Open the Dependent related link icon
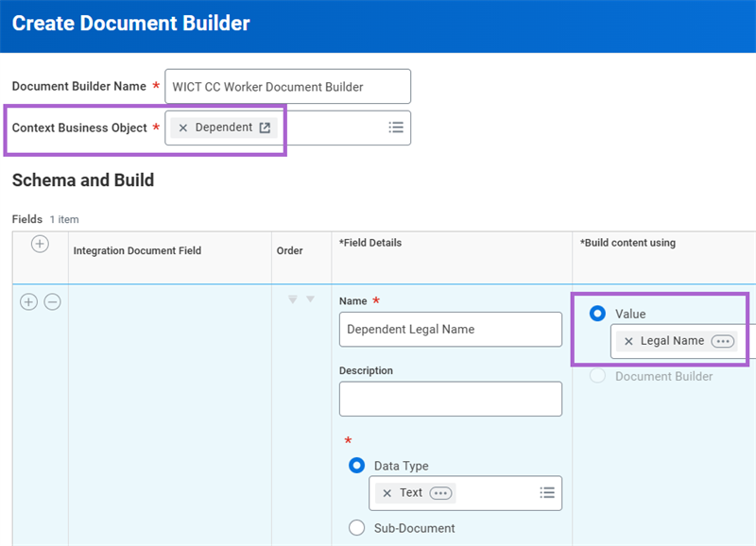Viewport: 756px width, 546px height. pos(265,128)
